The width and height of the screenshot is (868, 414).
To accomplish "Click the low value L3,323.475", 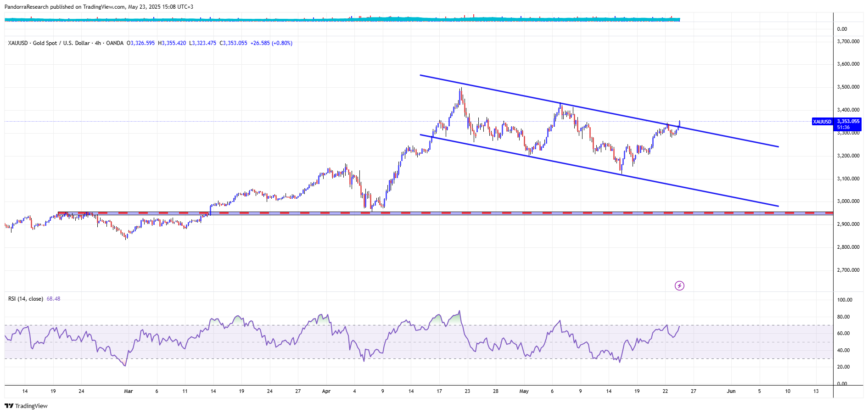I will 202,43.
